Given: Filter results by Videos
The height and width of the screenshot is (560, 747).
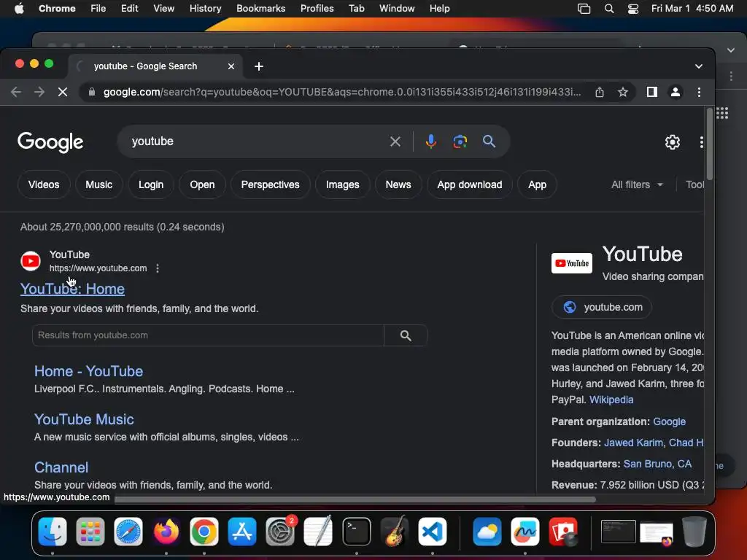Looking at the screenshot, I should pos(44,184).
